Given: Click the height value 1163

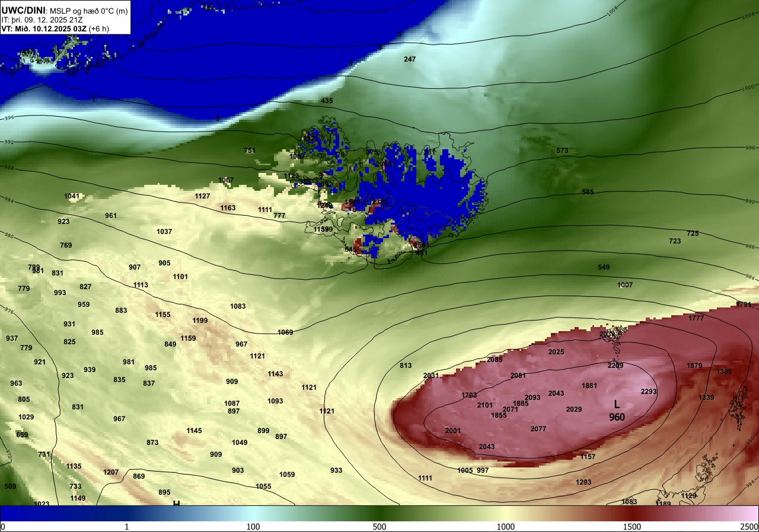Looking at the screenshot, I should [x=228, y=208].
